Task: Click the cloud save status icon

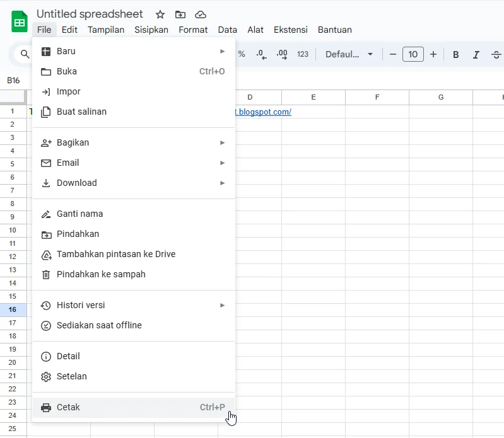Action: click(201, 14)
